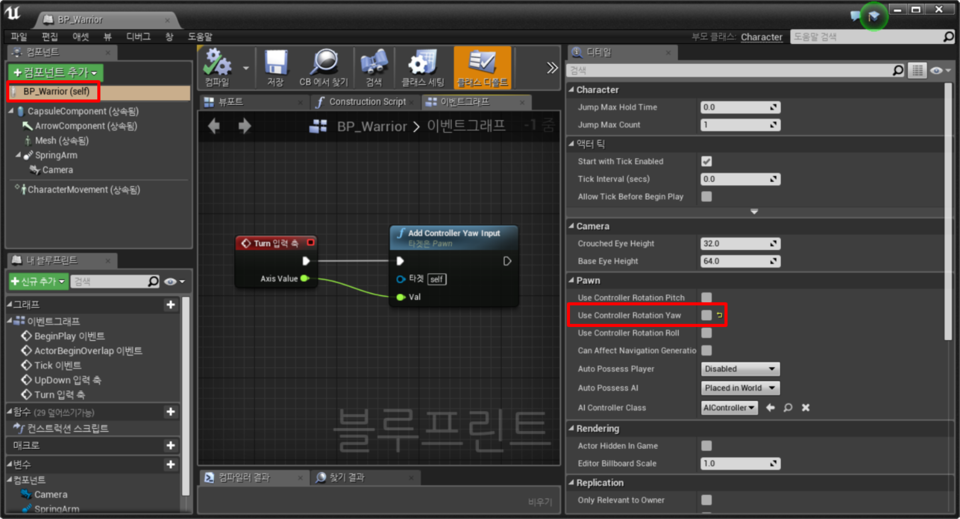
Task: Switch to the Find Results tab
Action: pyautogui.click(x=364, y=477)
